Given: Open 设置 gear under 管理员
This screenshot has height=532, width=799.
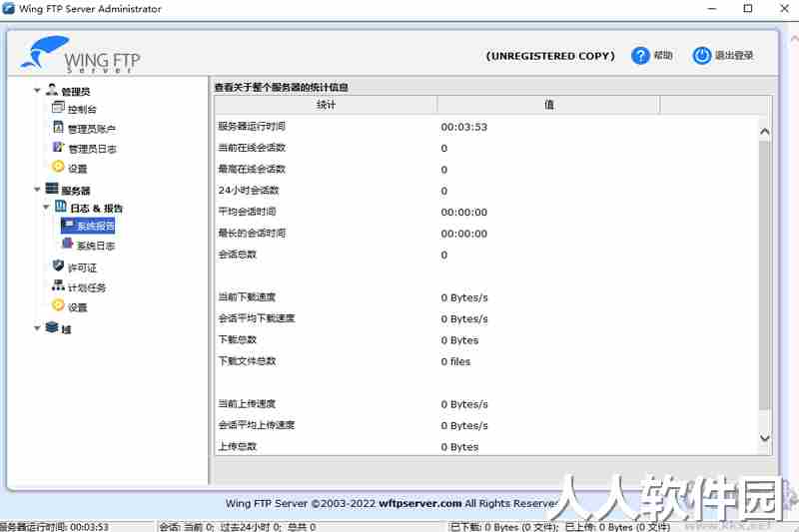Looking at the screenshot, I should pyautogui.click(x=58, y=167).
